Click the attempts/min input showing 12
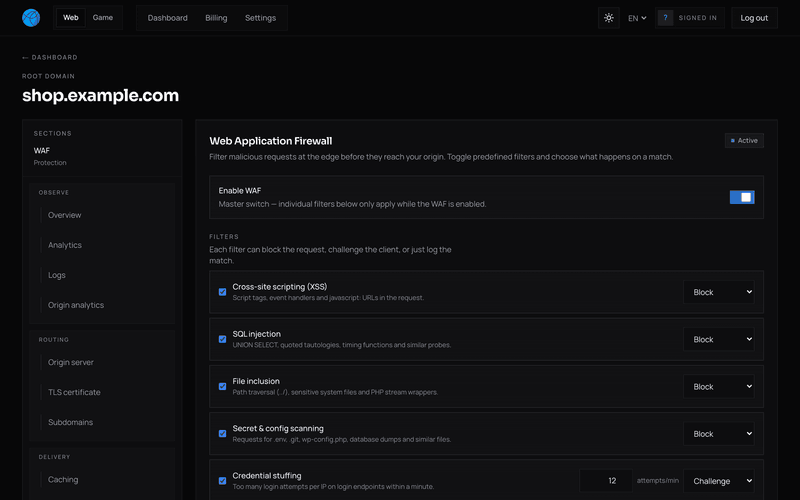Image resolution: width=800 pixels, height=500 pixels. click(606, 481)
